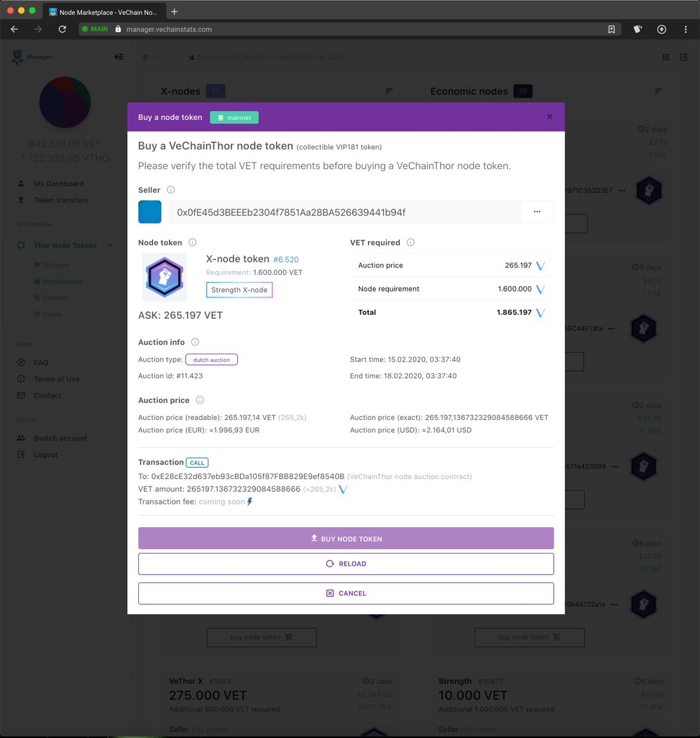Screen dimensions: 700x738
Task: Open Token transfers in sidebar
Action: tap(61, 200)
